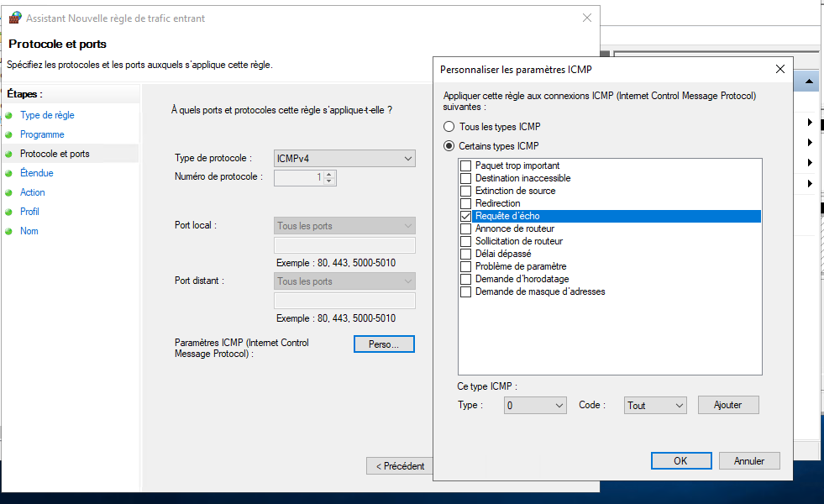Go to the Programme step
Image resolution: width=824 pixels, height=504 pixels.
42,134
